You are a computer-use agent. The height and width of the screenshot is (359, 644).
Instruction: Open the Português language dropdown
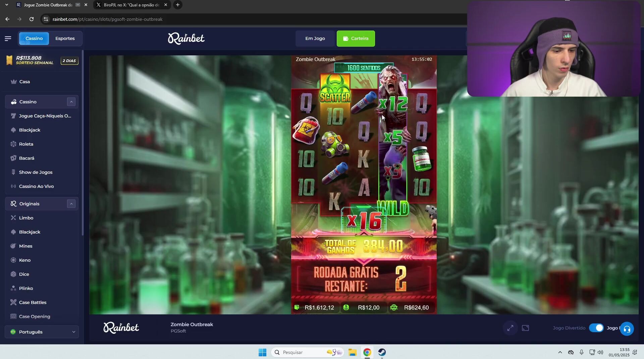pos(42,332)
